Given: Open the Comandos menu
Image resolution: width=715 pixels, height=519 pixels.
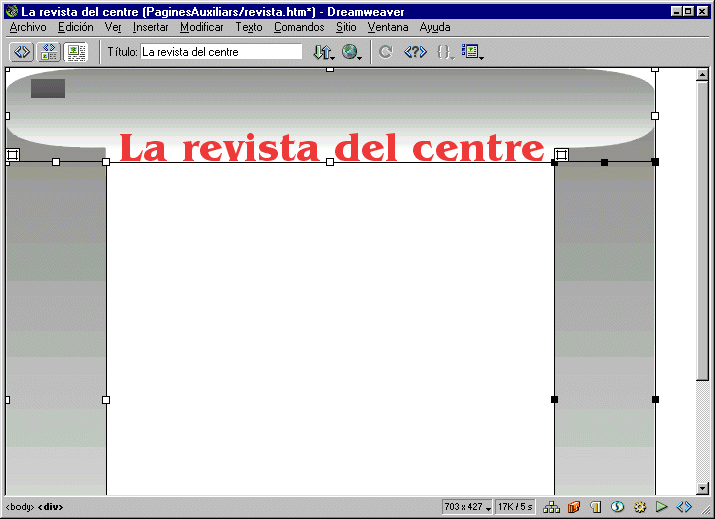Looking at the screenshot, I should [299, 27].
